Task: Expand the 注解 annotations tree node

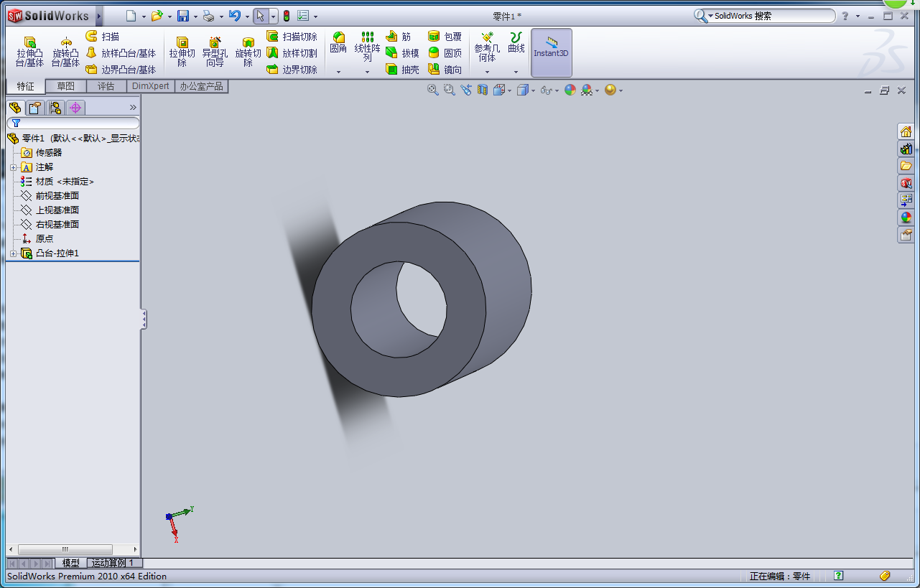Action: pyautogui.click(x=13, y=167)
